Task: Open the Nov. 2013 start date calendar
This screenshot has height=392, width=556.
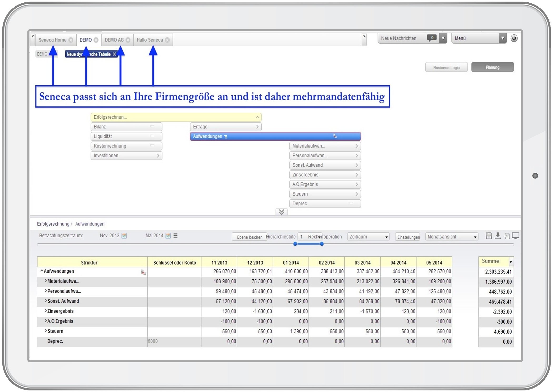Action: coord(124,236)
